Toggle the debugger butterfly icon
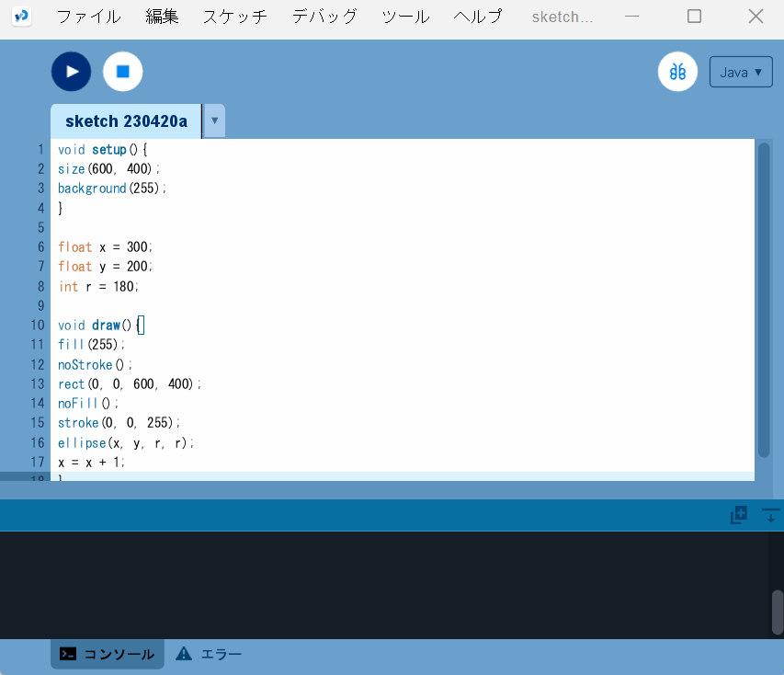This screenshot has width=784, height=675. pyautogui.click(x=677, y=72)
